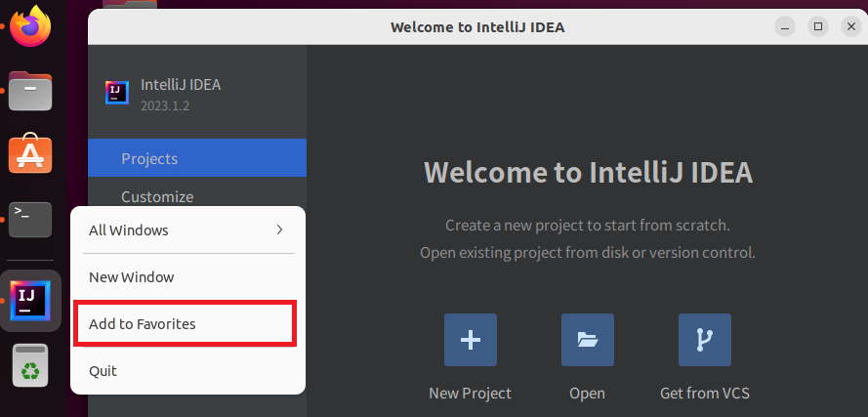Click the window title bar text

pos(477,27)
